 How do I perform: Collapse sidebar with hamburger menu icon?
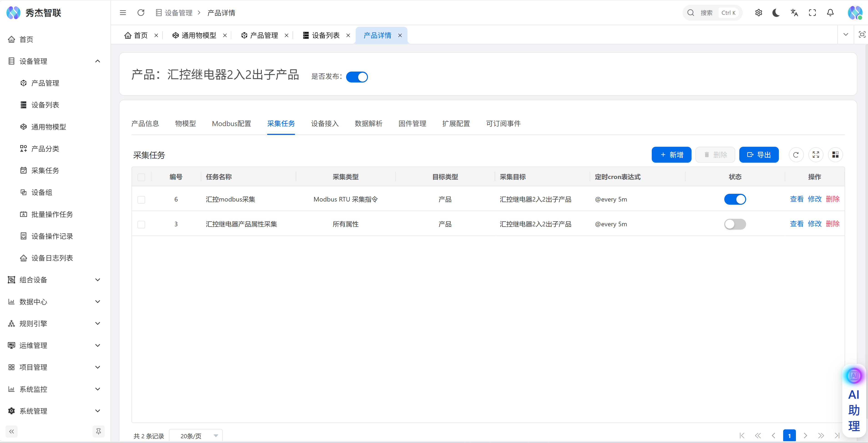click(123, 13)
